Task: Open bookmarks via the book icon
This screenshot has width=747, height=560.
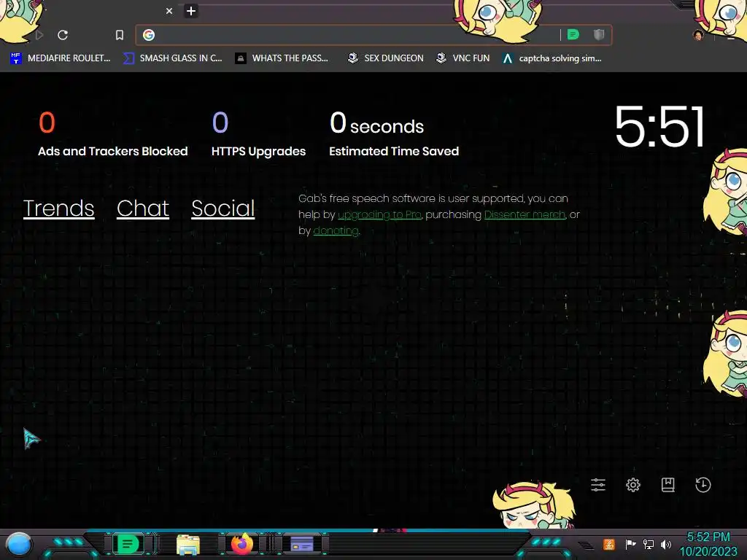Action: [x=668, y=485]
